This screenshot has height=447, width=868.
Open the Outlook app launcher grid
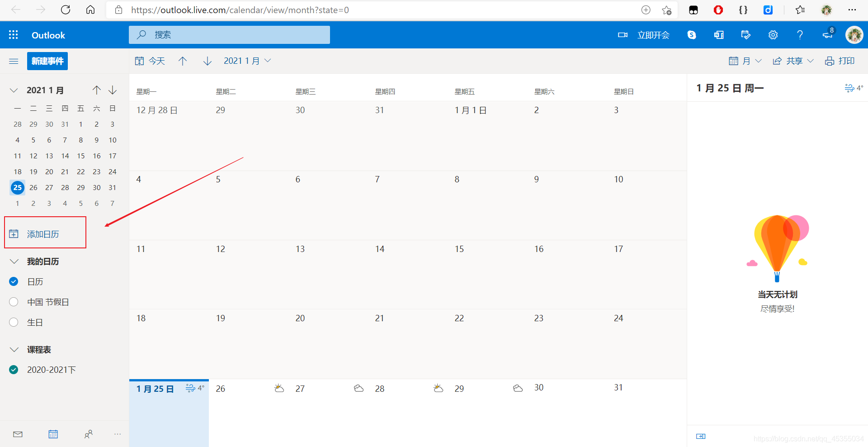click(x=14, y=35)
